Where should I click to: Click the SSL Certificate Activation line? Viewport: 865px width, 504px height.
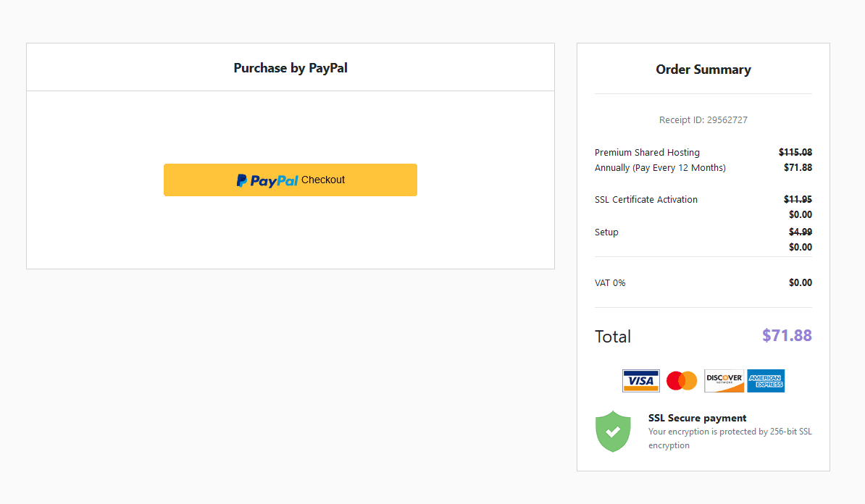tap(646, 200)
